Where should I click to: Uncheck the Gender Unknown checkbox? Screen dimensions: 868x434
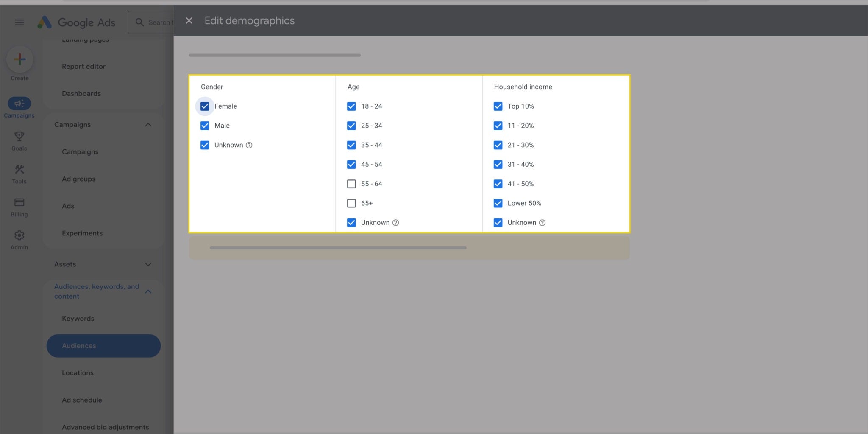205,145
